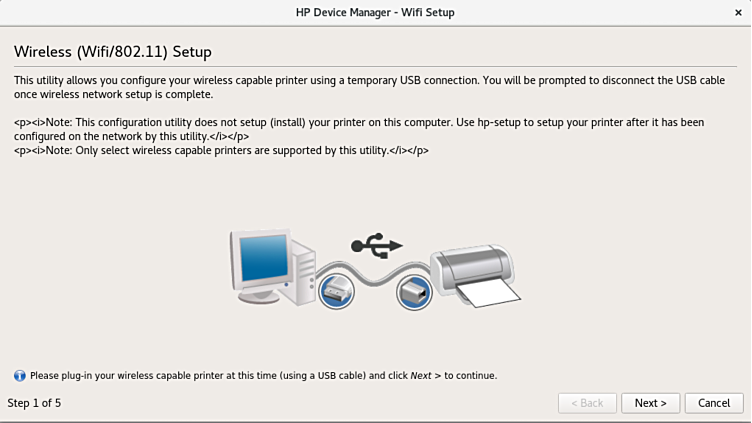Click the USB trident symbol
Screen dimensions: 752x423
pos(377,244)
